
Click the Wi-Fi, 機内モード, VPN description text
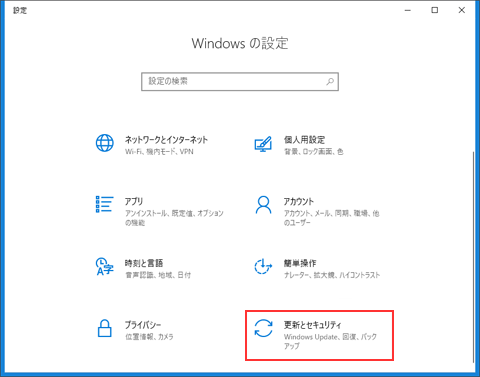click(x=159, y=152)
